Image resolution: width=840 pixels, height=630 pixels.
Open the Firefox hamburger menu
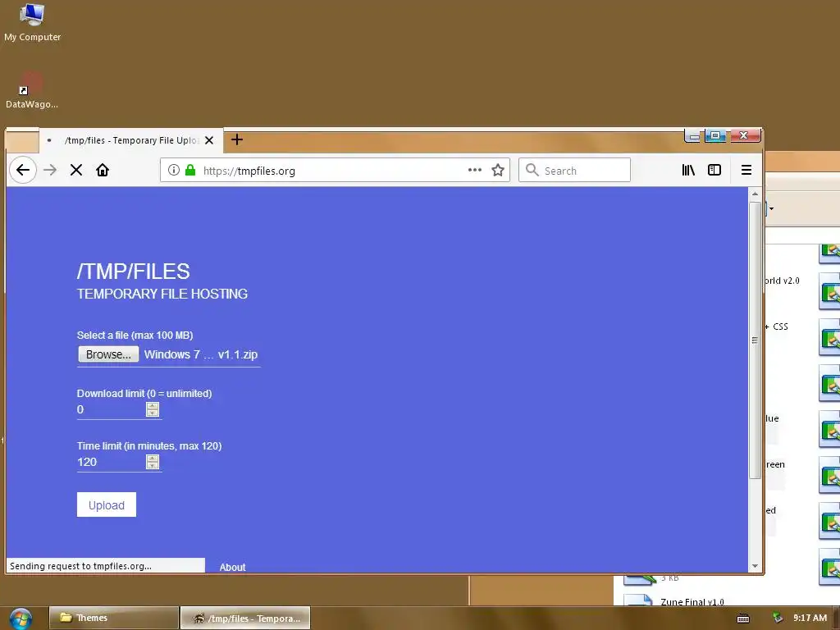(746, 170)
